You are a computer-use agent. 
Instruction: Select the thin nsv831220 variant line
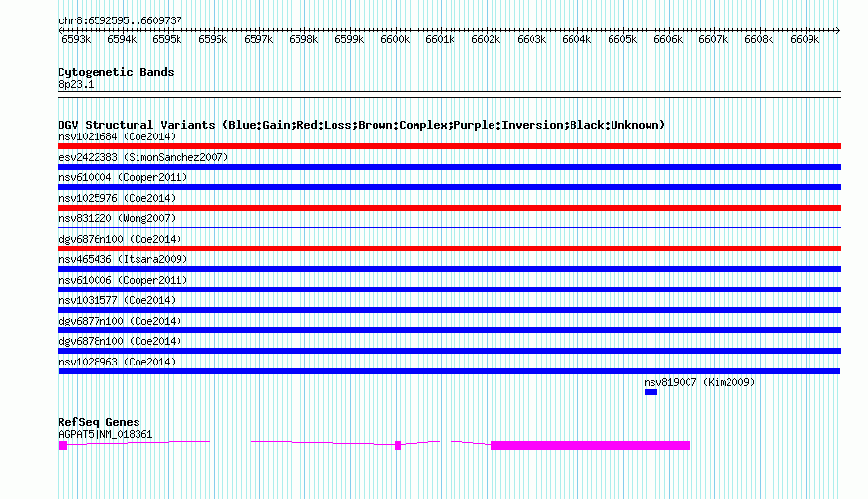tap(449, 227)
